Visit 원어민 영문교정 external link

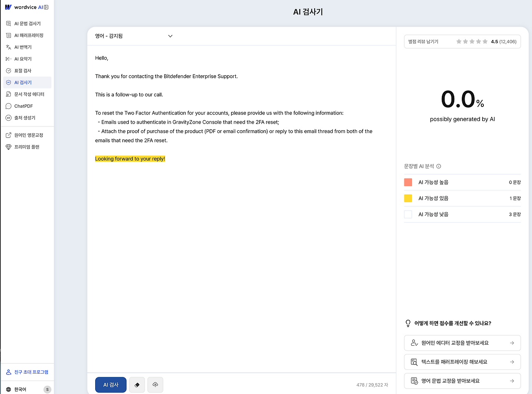27,135
